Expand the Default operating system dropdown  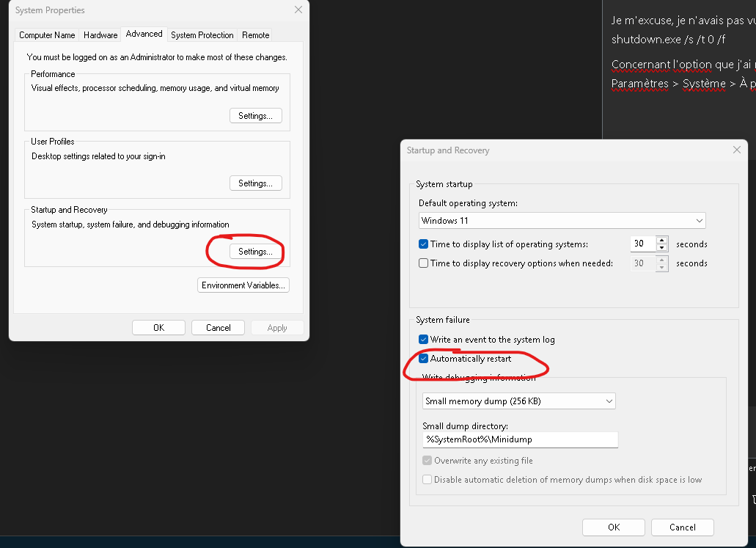pos(562,221)
